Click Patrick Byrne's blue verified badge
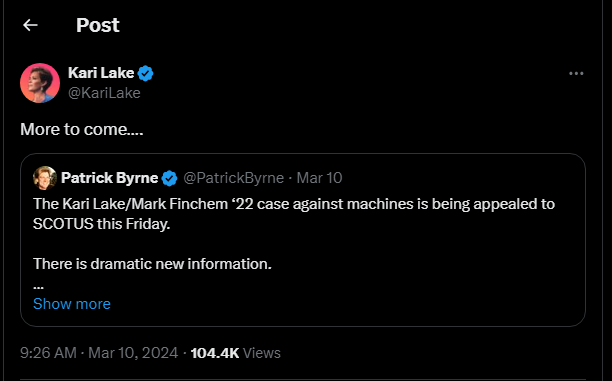Viewport: 612px width, 381px height. click(169, 178)
